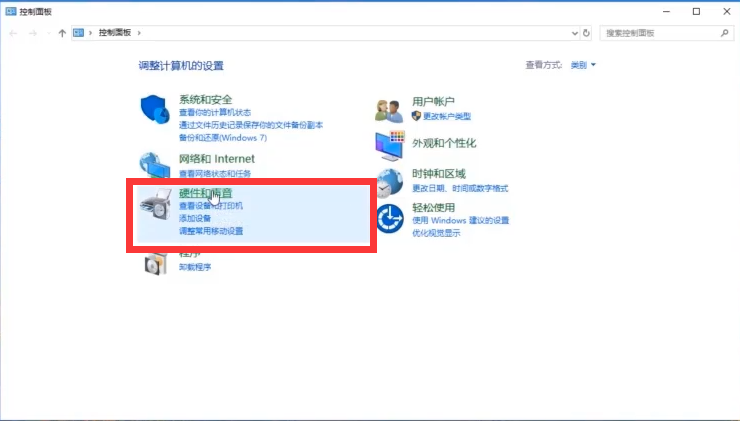This screenshot has height=421, width=740.
Task: Open Ease of Access icon
Action: pyautogui.click(x=390, y=219)
